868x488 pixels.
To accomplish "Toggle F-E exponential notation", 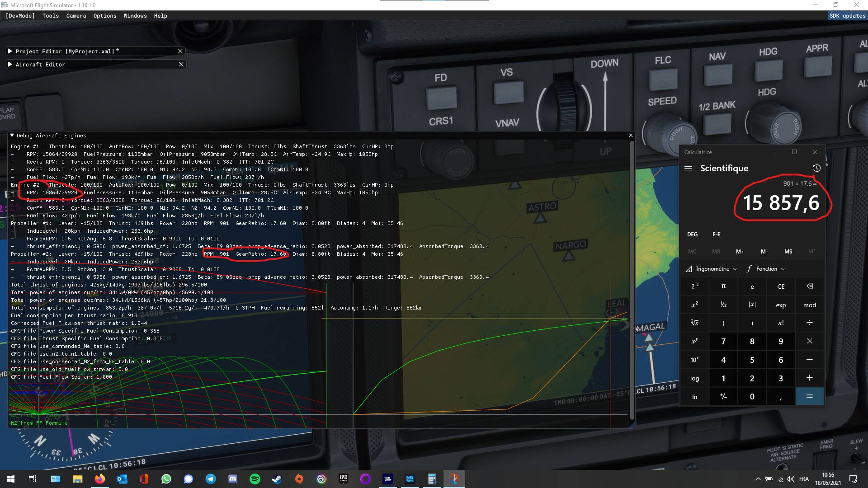I will 716,235.
